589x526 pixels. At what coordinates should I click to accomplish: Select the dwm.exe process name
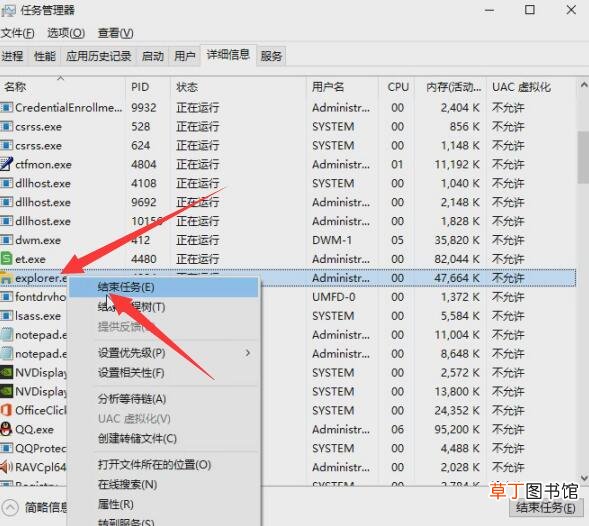pyautogui.click(x=38, y=240)
